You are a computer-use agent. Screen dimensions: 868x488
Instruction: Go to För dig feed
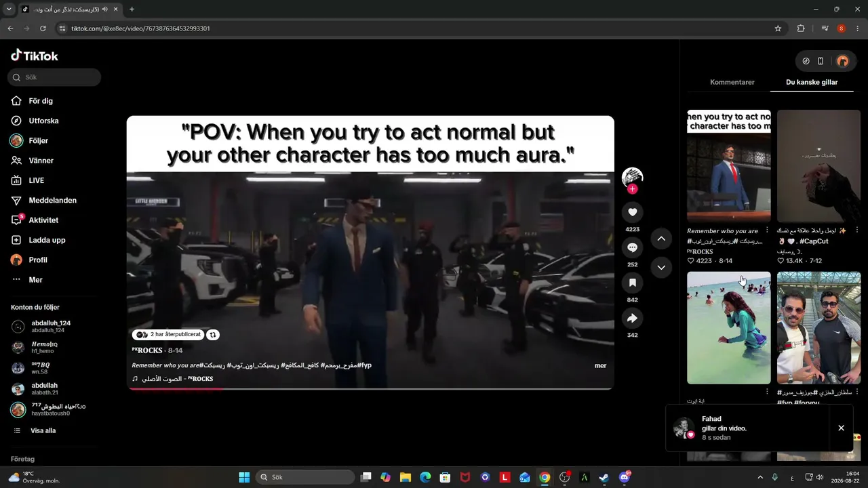point(41,101)
